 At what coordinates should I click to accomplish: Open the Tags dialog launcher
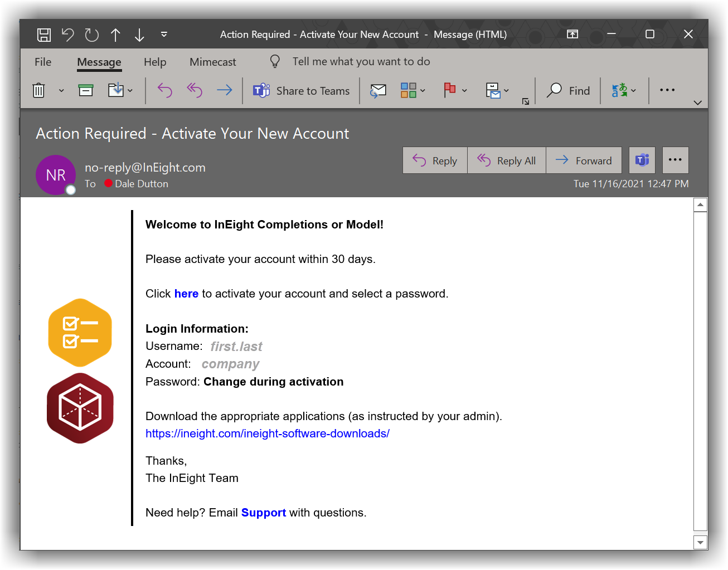click(x=526, y=101)
